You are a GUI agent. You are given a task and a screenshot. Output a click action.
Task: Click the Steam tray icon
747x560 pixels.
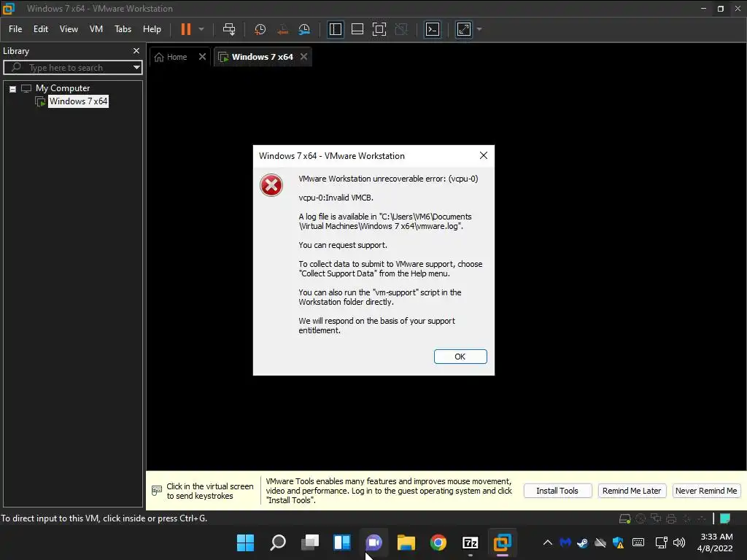pyautogui.click(x=582, y=542)
